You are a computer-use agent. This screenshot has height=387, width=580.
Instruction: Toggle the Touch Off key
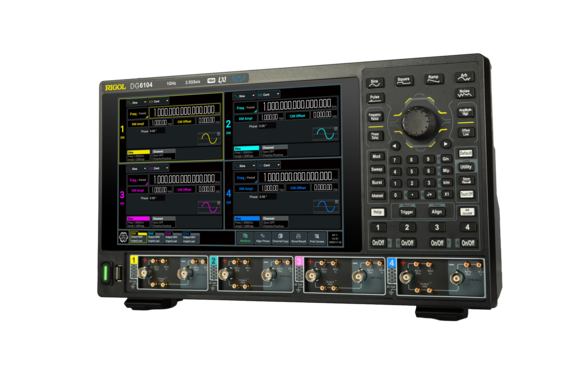(x=467, y=194)
